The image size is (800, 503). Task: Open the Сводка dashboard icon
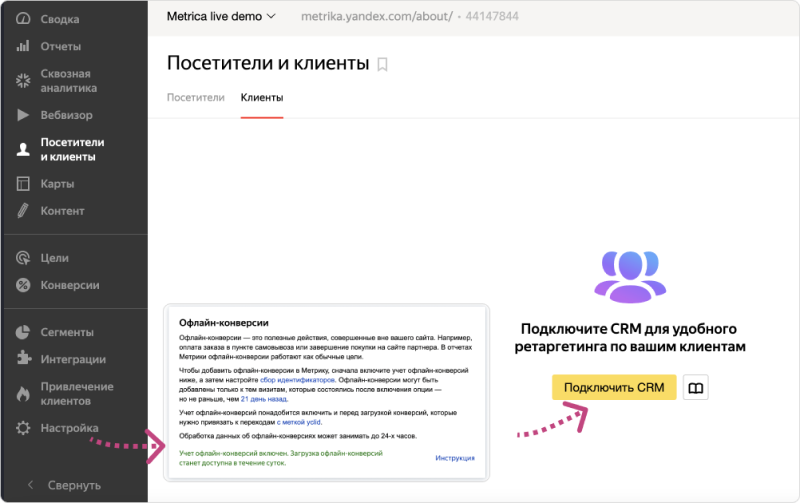(23, 19)
